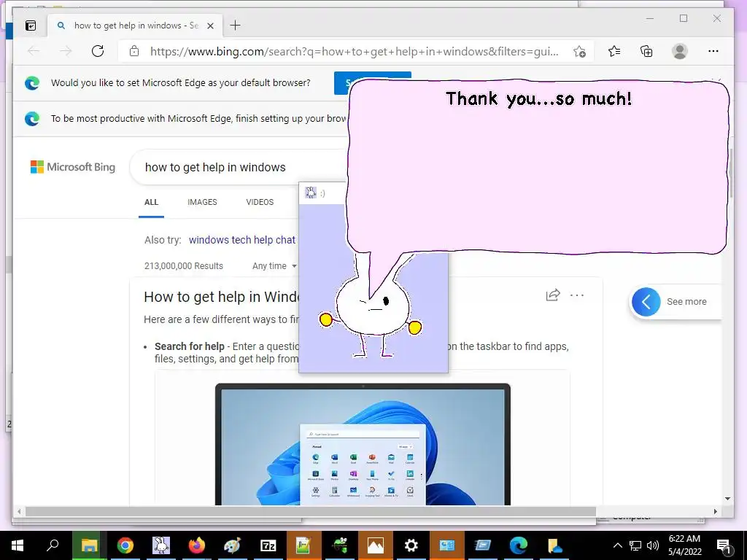The height and width of the screenshot is (560, 747).
Task: Show hidden system tray icons
Action: (x=617, y=545)
